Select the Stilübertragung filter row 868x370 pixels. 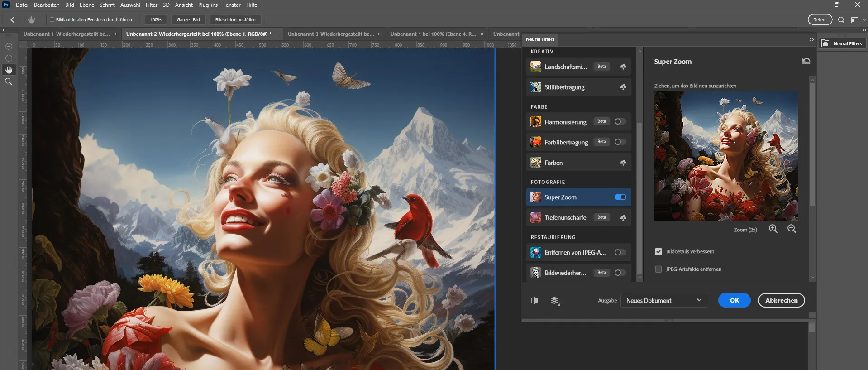[x=578, y=87]
